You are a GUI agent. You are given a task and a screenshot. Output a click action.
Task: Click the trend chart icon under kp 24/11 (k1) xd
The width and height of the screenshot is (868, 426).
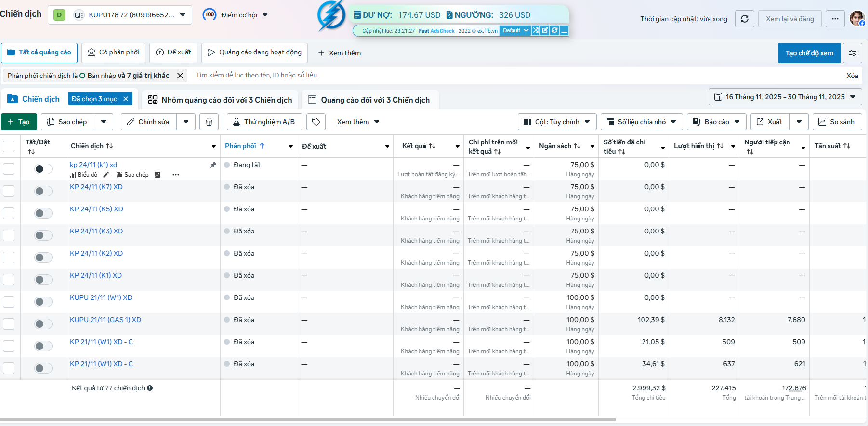158,175
